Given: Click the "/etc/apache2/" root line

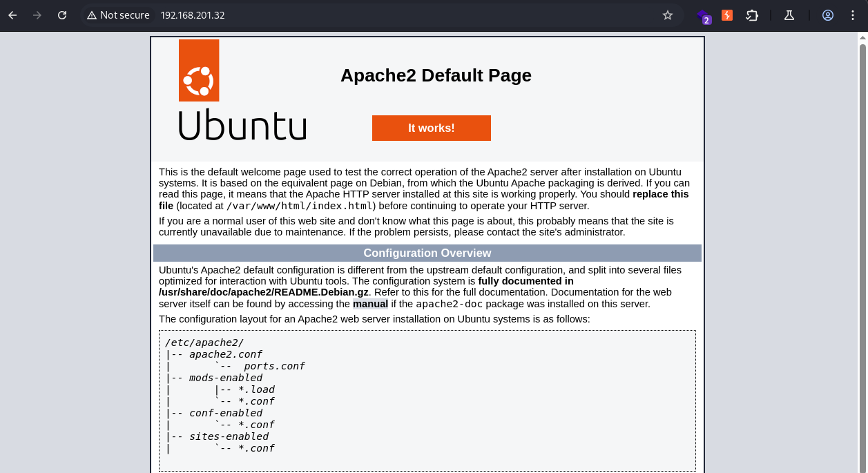Looking at the screenshot, I should point(204,342).
